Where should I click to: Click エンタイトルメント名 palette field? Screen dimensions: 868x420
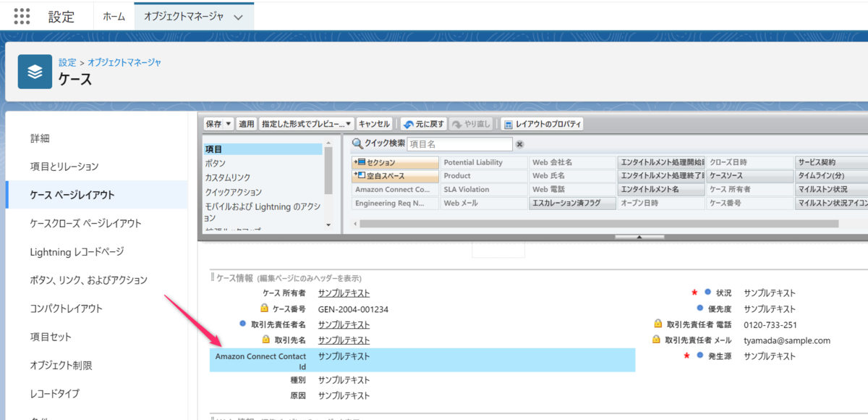[x=661, y=190]
